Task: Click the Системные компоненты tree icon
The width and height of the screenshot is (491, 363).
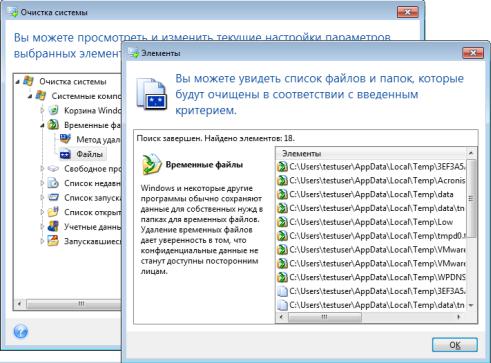Action: [41, 96]
